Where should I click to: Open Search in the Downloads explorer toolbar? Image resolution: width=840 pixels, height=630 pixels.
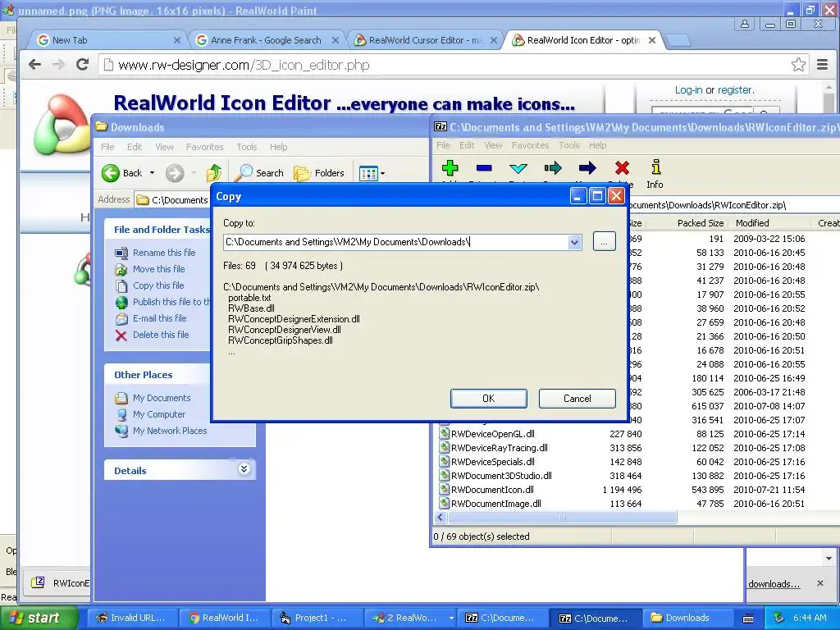pos(260,173)
